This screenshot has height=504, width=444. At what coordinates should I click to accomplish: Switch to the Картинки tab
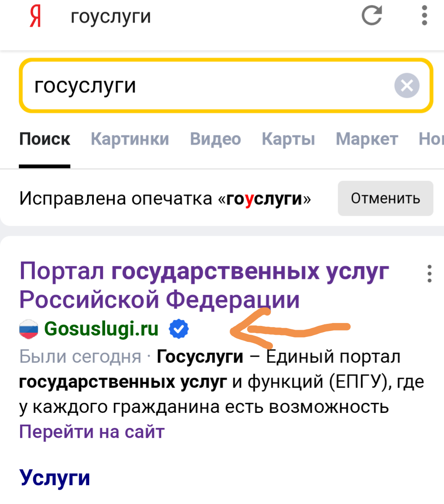click(x=130, y=139)
